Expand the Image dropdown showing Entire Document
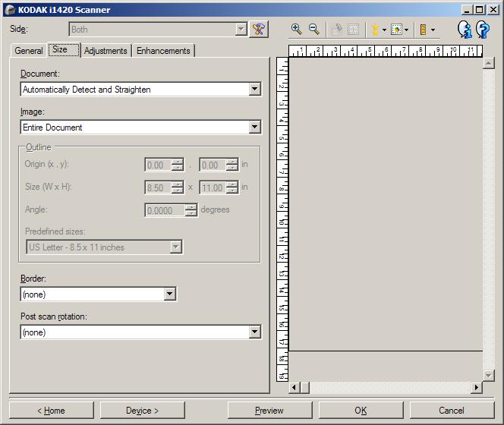 tap(254, 127)
